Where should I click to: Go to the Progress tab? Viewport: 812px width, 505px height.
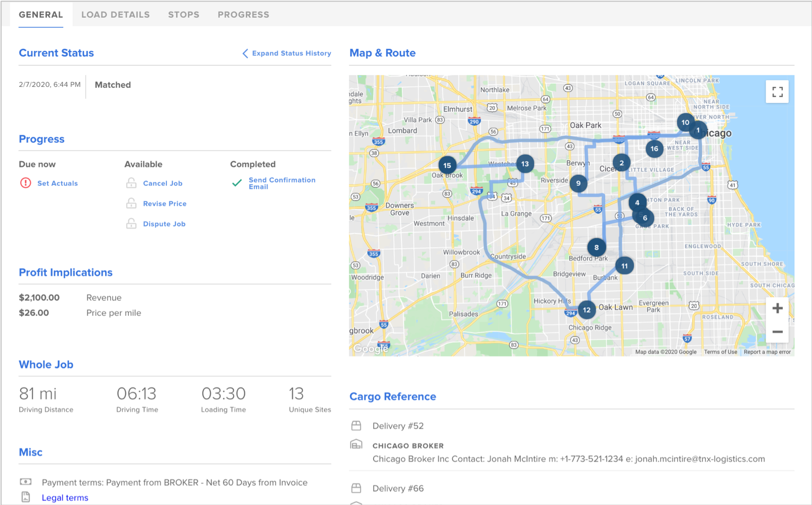coord(243,15)
